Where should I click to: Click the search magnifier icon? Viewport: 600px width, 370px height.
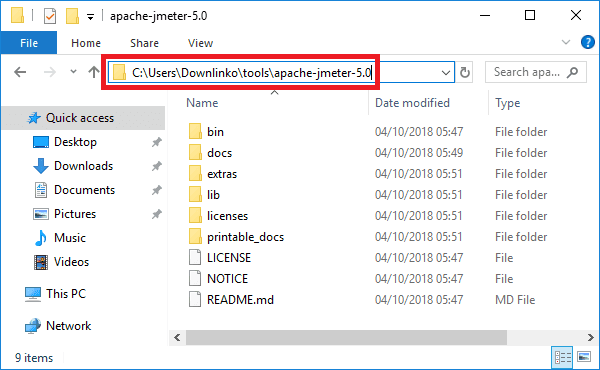pos(572,72)
